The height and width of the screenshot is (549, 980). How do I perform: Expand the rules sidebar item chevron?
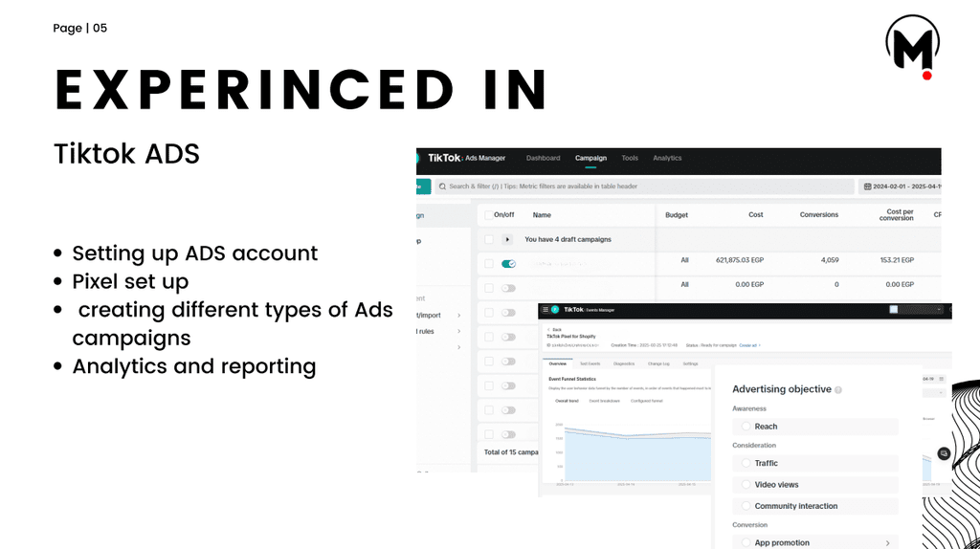[458, 332]
